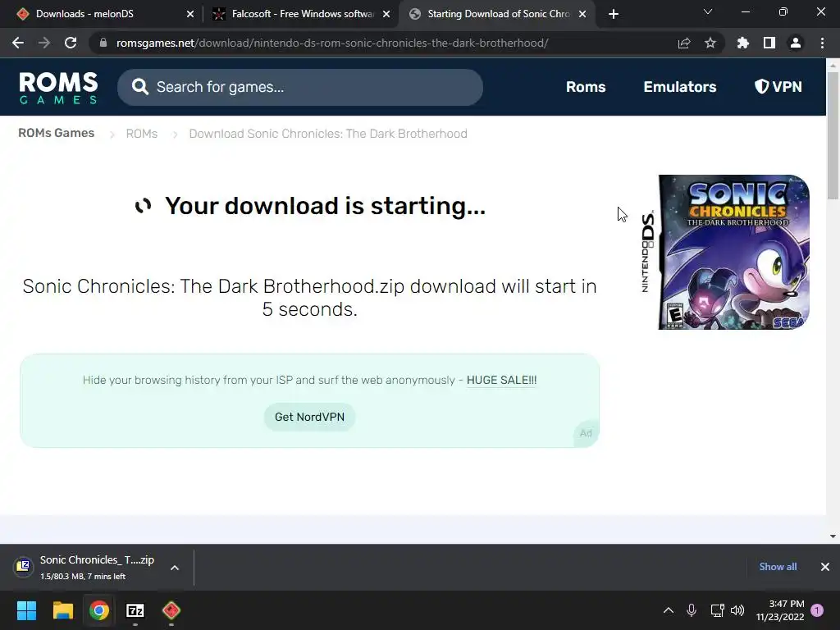Click the magnifier search icon
Image resolution: width=840 pixels, height=630 pixels.
(139, 87)
